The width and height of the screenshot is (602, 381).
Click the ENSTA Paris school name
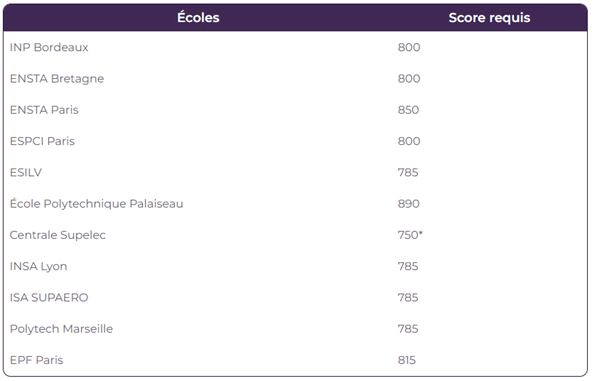(x=44, y=110)
